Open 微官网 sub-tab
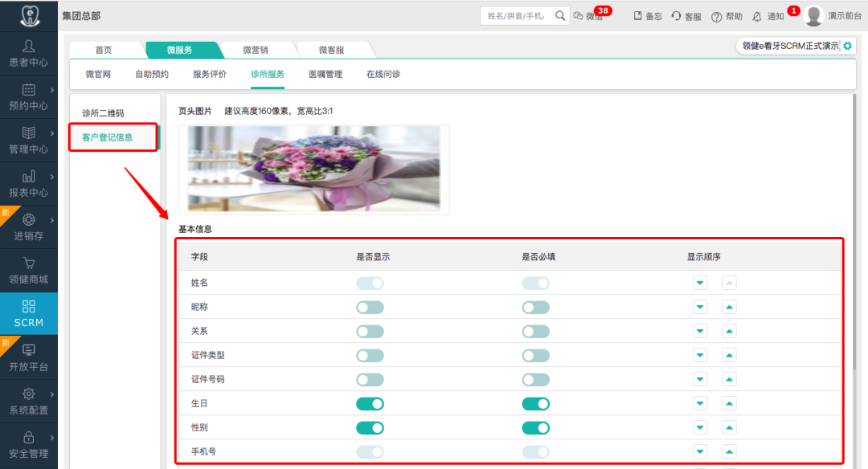 point(98,74)
